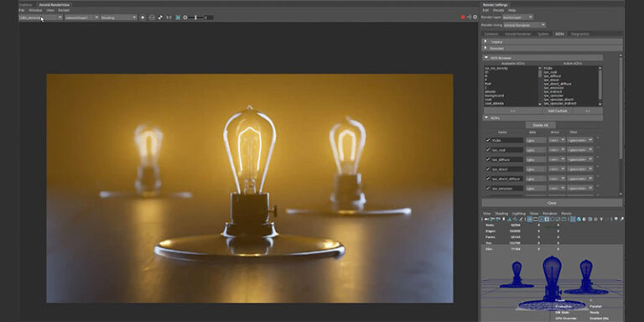Open Panels menu in viewport panel
The image size is (644, 322).
(x=566, y=214)
